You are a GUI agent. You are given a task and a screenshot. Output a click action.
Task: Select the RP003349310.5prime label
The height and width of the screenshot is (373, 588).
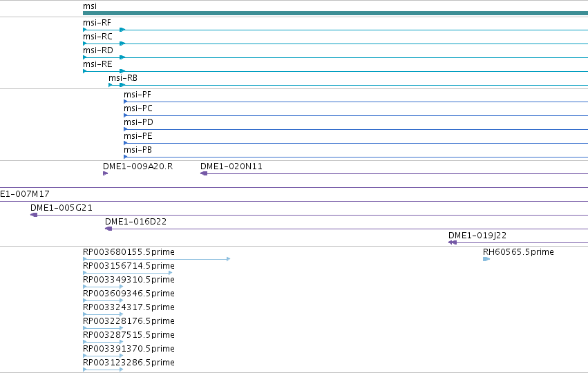129,280
